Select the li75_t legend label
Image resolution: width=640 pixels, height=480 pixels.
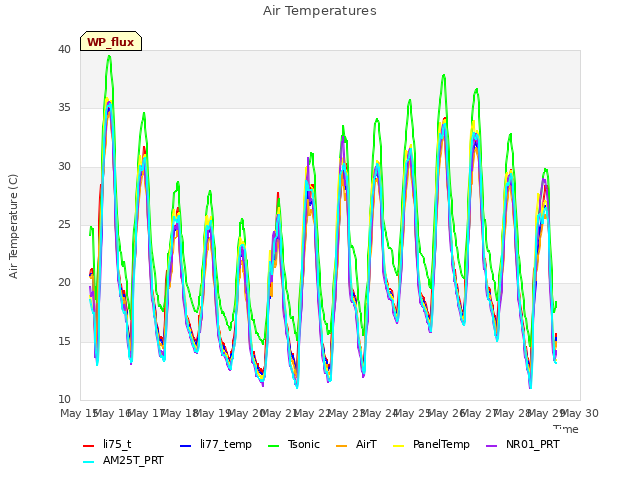(117, 444)
